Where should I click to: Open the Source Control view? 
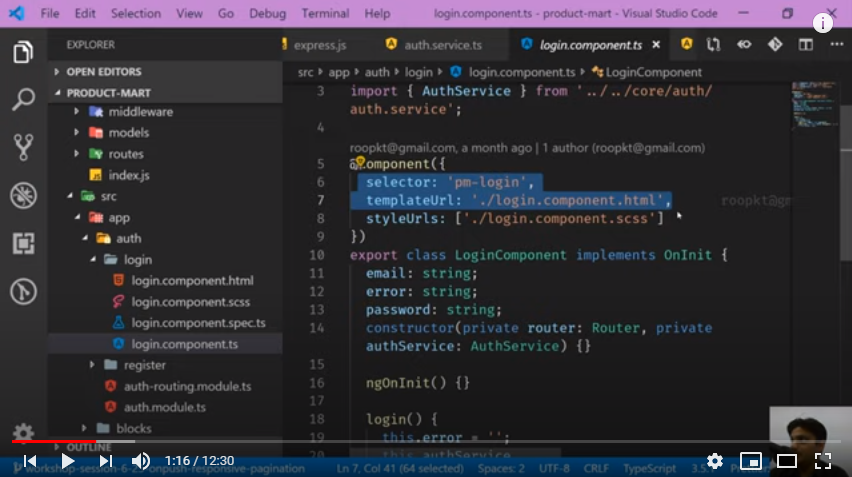click(x=23, y=148)
